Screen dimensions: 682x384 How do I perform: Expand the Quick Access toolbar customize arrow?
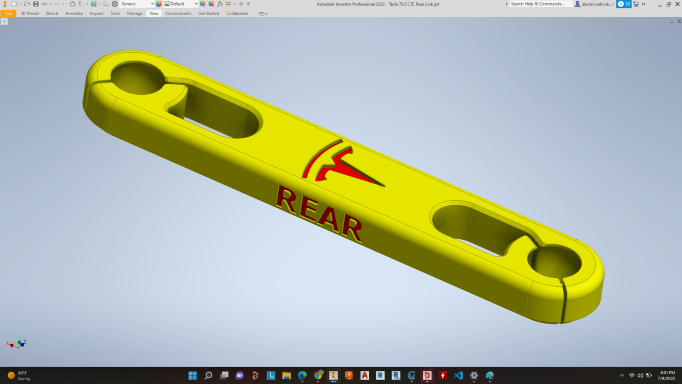(248, 4)
